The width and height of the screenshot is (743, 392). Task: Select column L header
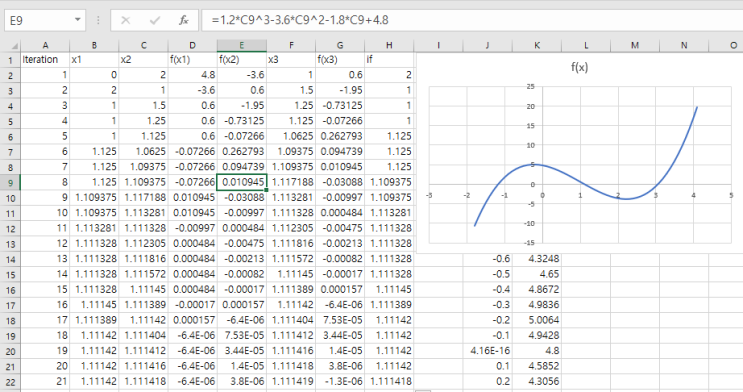tap(586, 46)
